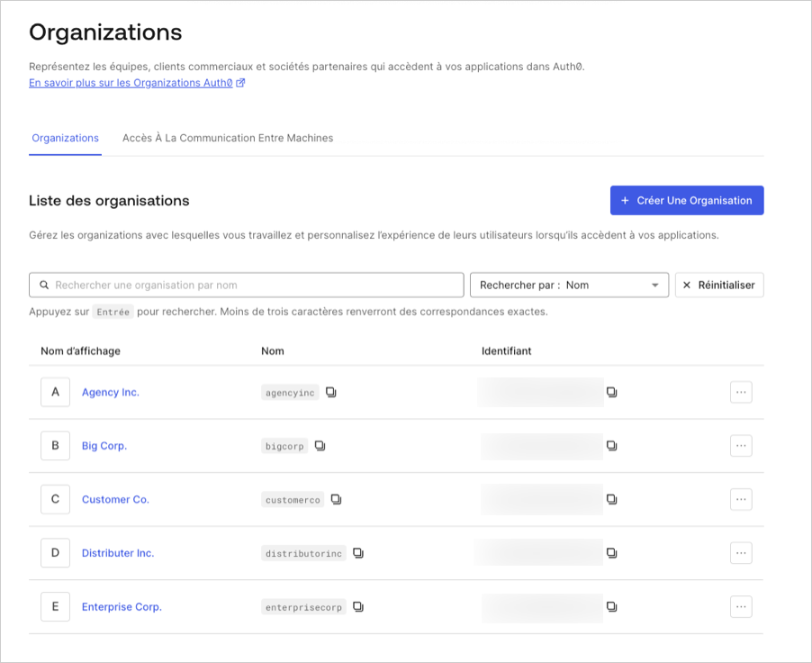Click the Réinitialiser button
Screen dimensions: 812x663
click(719, 285)
